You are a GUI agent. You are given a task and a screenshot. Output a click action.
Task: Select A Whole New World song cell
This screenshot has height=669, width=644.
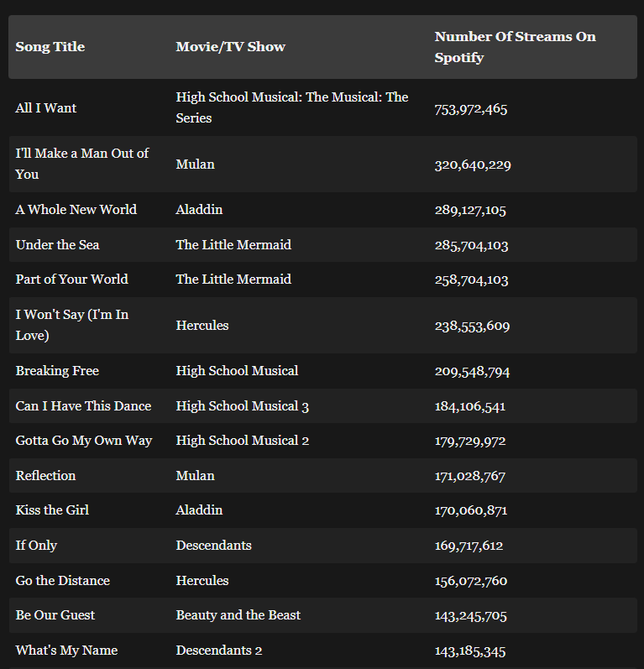[76, 210]
